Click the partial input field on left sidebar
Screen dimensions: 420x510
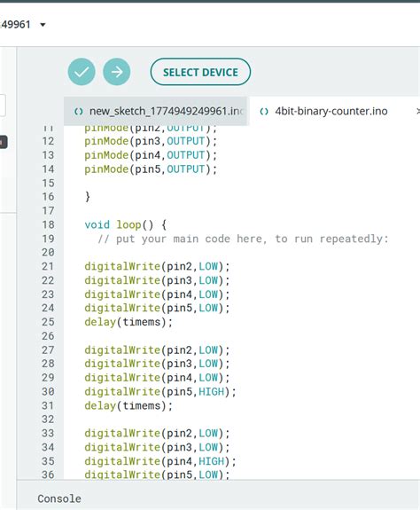[3, 105]
